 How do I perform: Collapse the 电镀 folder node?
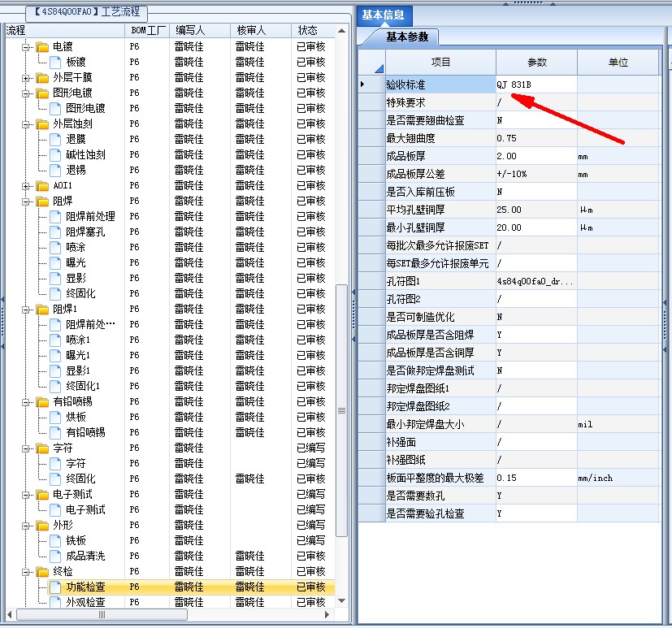[x=26, y=47]
